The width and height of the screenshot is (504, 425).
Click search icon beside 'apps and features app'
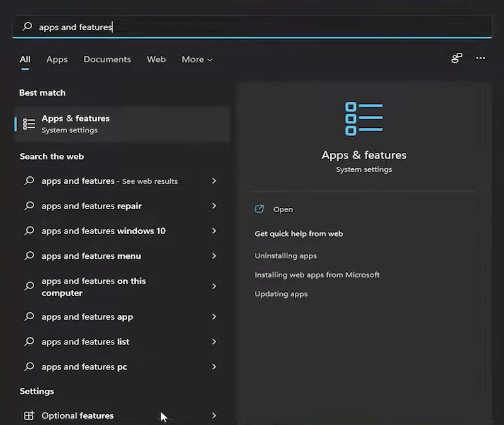(29, 317)
